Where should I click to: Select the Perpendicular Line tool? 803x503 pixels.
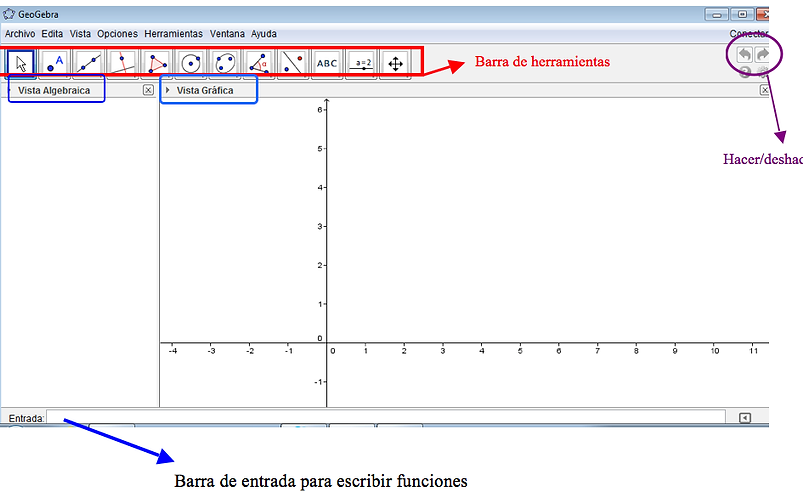[x=122, y=64]
